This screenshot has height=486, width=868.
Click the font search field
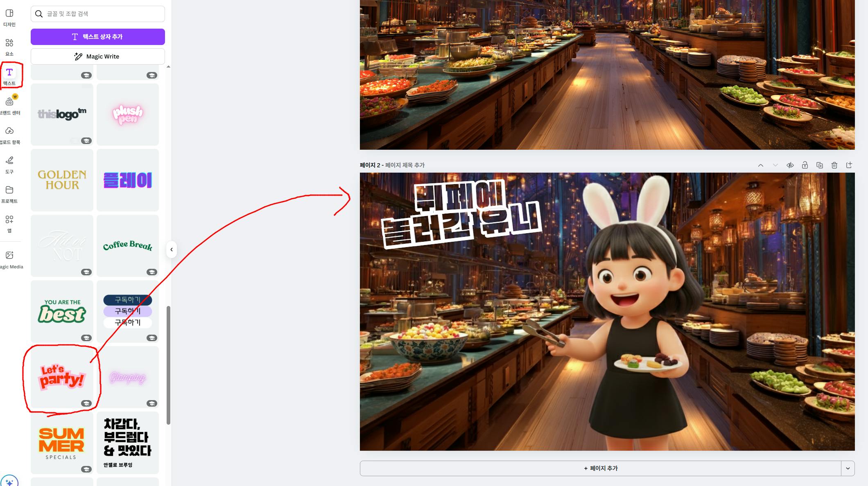pyautogui.click(x=98, y=14)
